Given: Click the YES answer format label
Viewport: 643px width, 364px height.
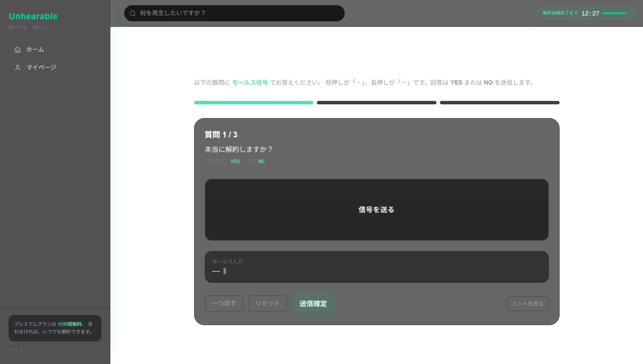Looking at the screenshot, I should [x=235, y=161].
